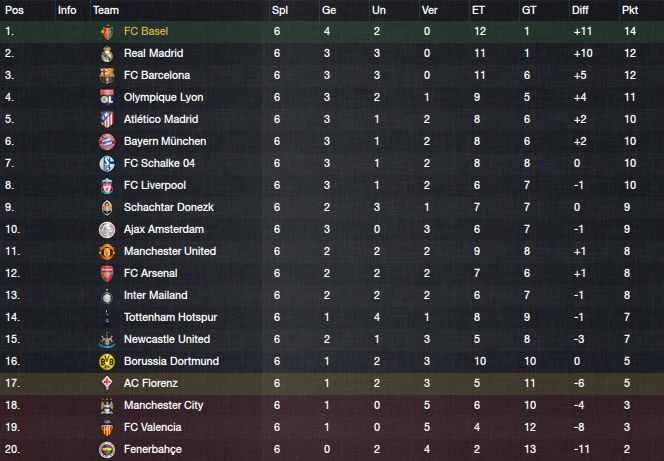
Task: Sort table by Pkt column header
Action: tap(630, 11)
